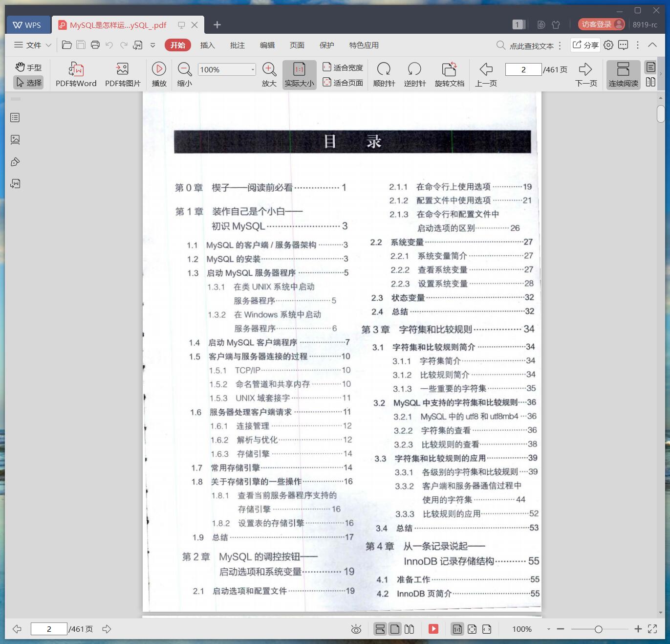The width and height of the screenshot is (670, 644).
Task: Toggle continuous scroll icon in status bar
Action: pos(380,629)
